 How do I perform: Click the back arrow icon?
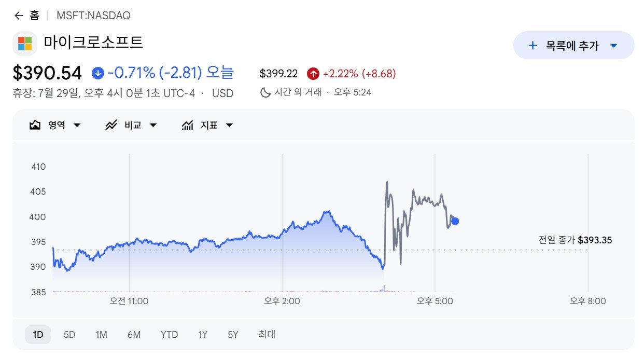(x=19, y=16)
